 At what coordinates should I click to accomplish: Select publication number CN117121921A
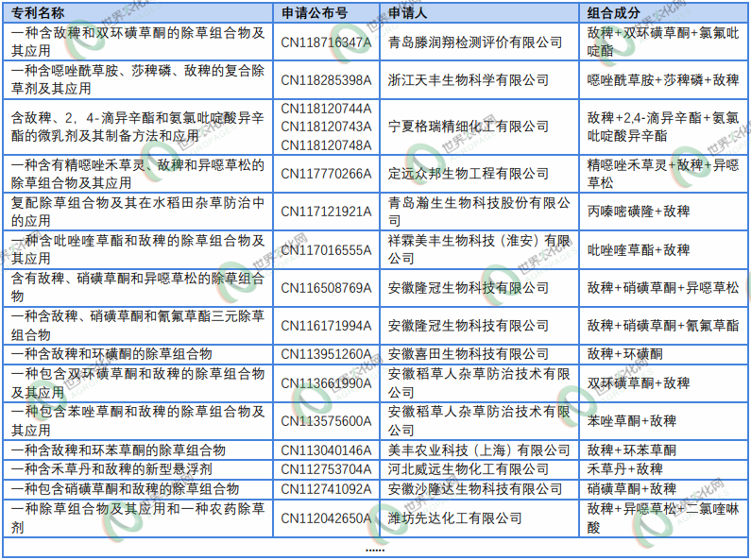tap(326, 212)
